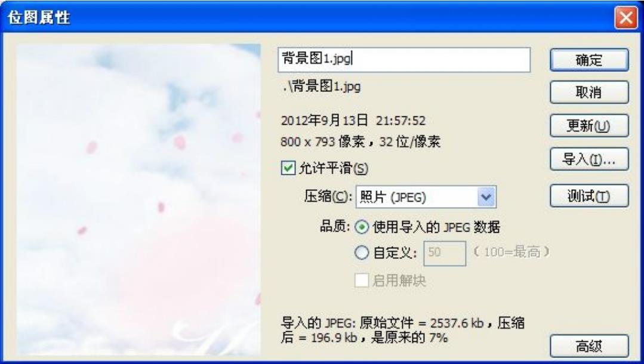Open the 导入(I)... import button
Viewport: 644px width, 364px height.
click(x=589, y=159)
